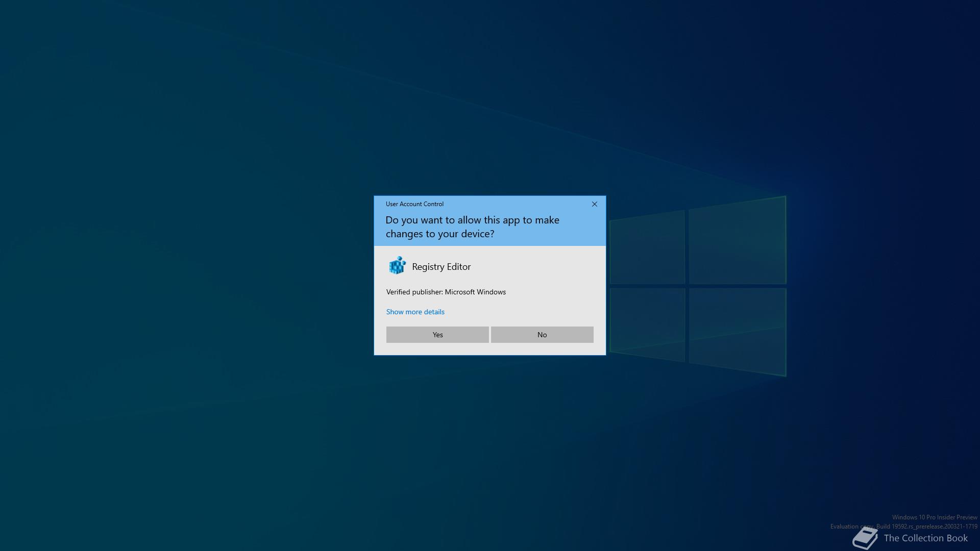Image resolution: width=980 pixels, height=551 pixels.
Task: Click the Registry Editor app name text
Action: coord(441,267)
